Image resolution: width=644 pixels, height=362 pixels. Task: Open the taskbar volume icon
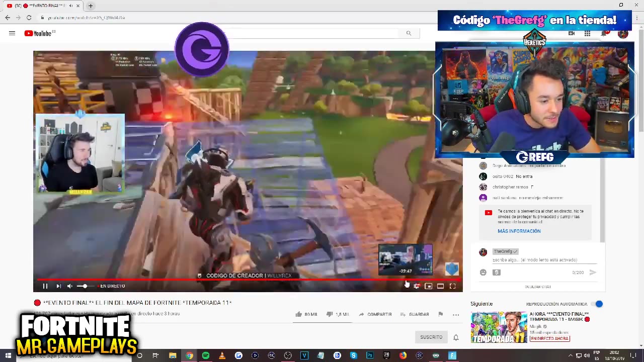tap(586, 355)
